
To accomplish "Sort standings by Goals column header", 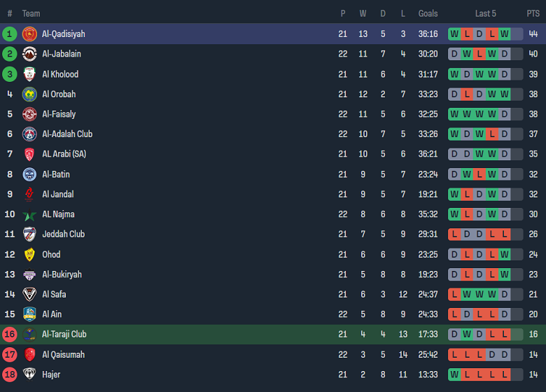I will (x=428, y=13).
